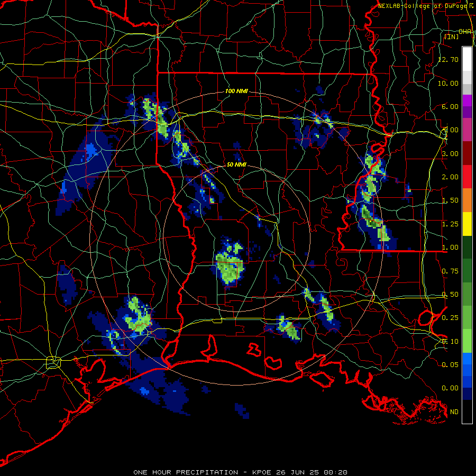
Task: Select the orange legend band at 1.50
Action: [x=467, y=200]
